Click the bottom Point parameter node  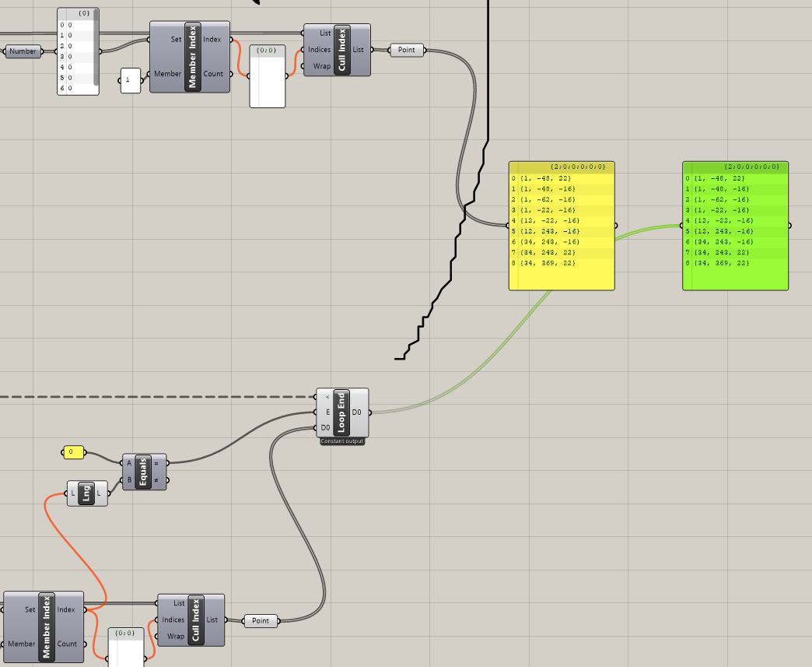click(261, 620)
